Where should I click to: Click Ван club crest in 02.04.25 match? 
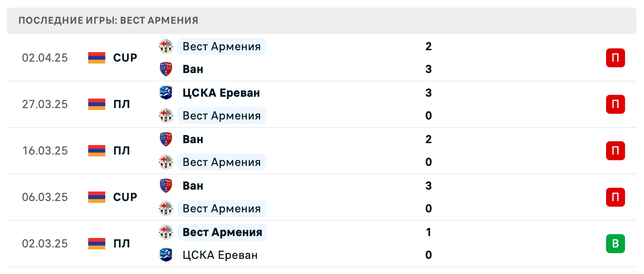[166, 69]
